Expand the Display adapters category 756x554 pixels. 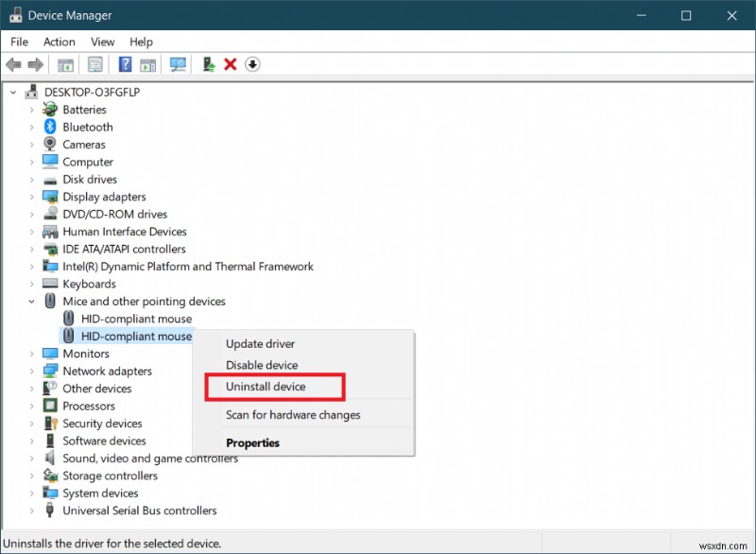[31, 197]
